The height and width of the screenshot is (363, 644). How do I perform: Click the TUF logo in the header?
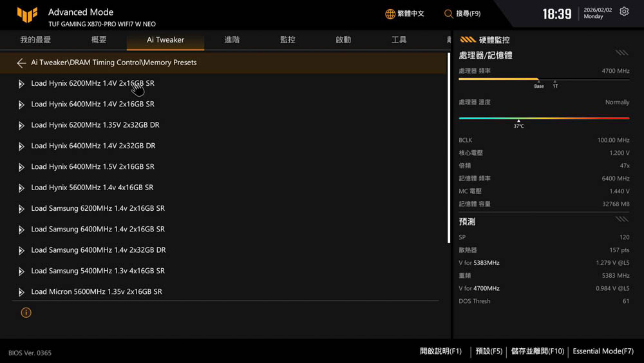point(27,15)
